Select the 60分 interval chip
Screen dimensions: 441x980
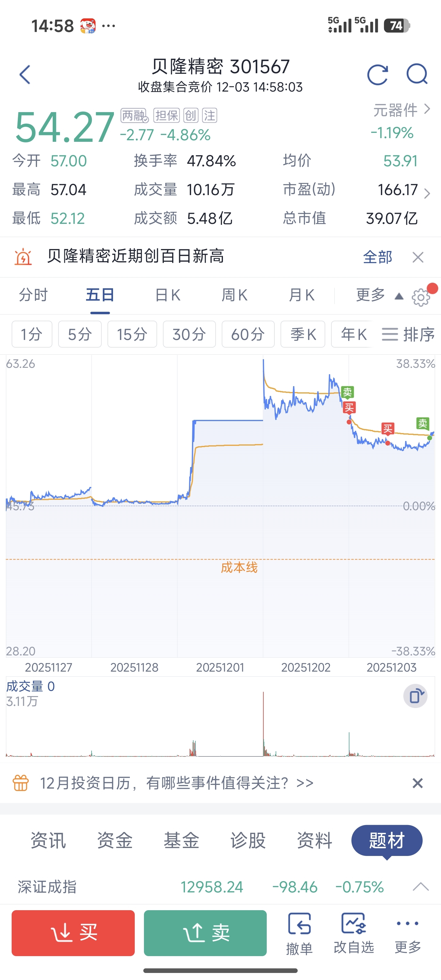[x=248, y=334]
